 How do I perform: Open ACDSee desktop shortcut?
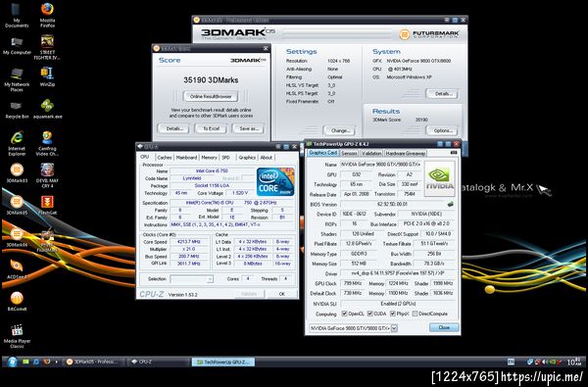(x=17, y=269)
